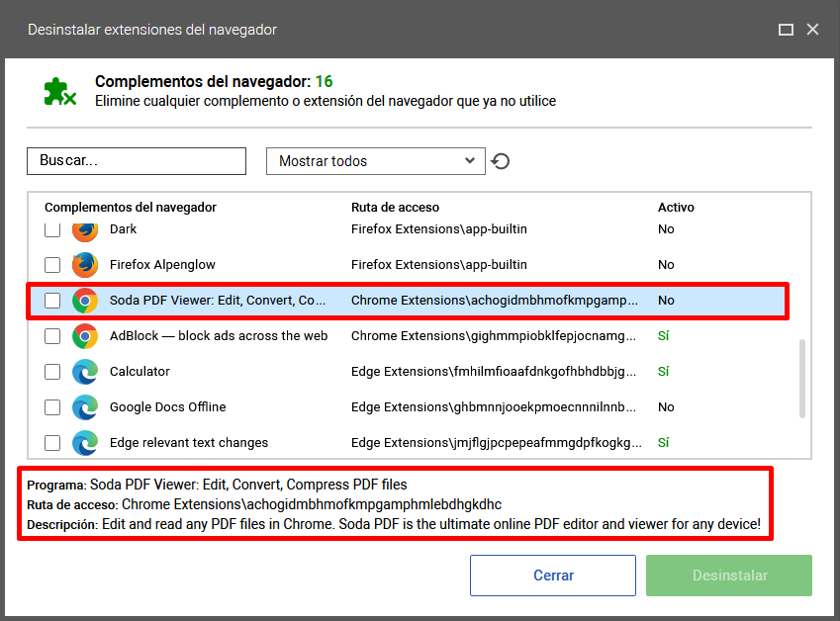
Task: Click the Edge icon beside Calculator
Action: 85,372
